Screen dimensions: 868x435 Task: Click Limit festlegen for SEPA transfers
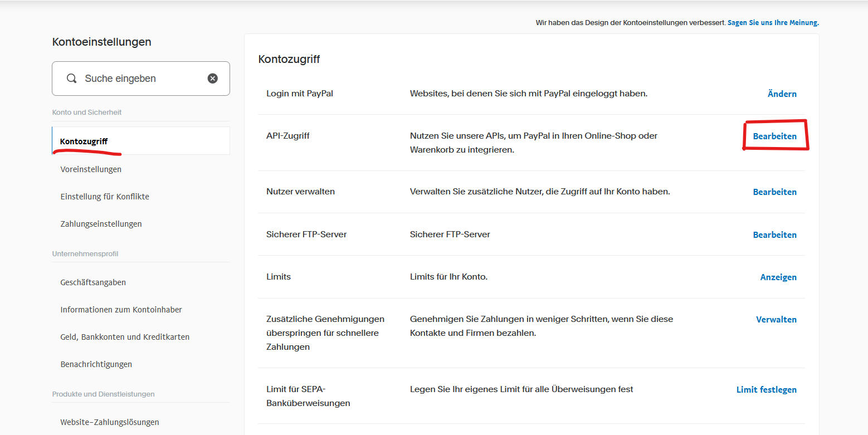[x=766, y=389]
